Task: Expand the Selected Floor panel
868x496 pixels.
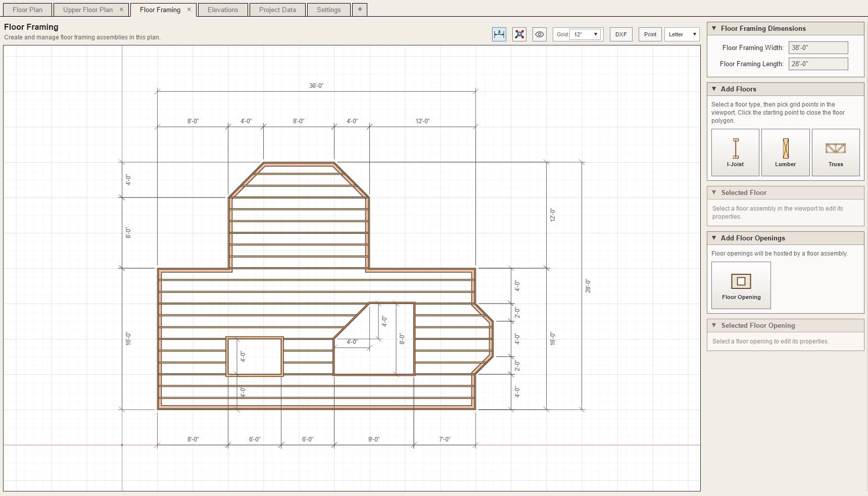Action: [x=714, y=192]
